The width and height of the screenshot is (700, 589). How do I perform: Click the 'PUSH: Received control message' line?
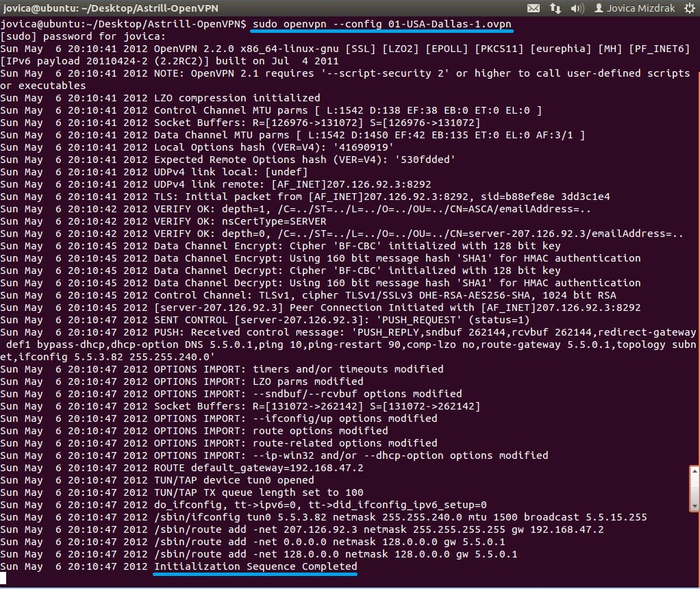pos(348,344)
